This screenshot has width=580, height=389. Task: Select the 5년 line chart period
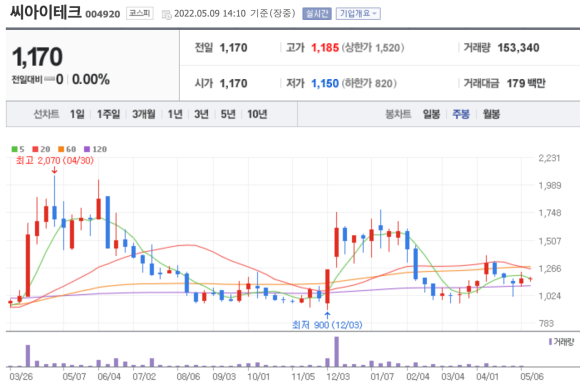(x=228, y=114)
